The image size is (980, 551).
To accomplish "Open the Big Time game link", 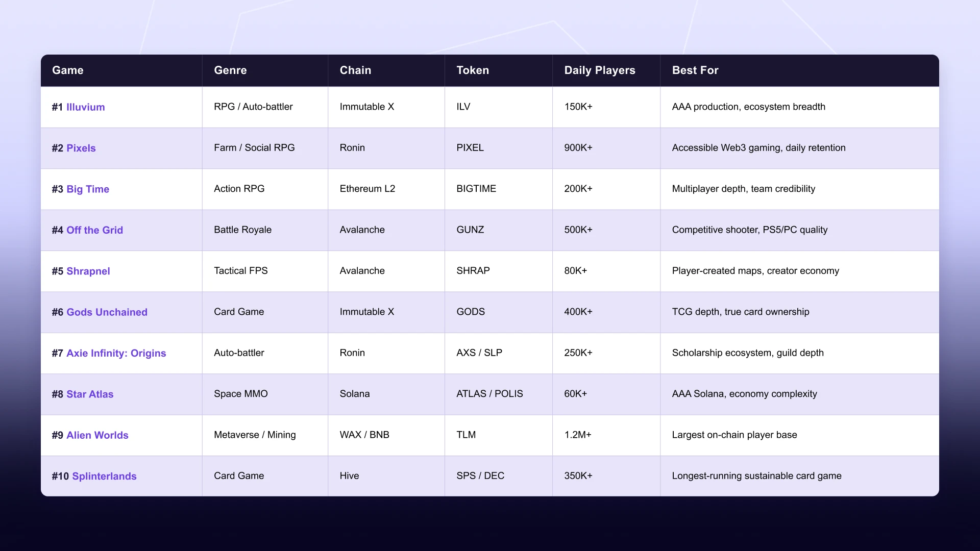I will tap(88, 189).
